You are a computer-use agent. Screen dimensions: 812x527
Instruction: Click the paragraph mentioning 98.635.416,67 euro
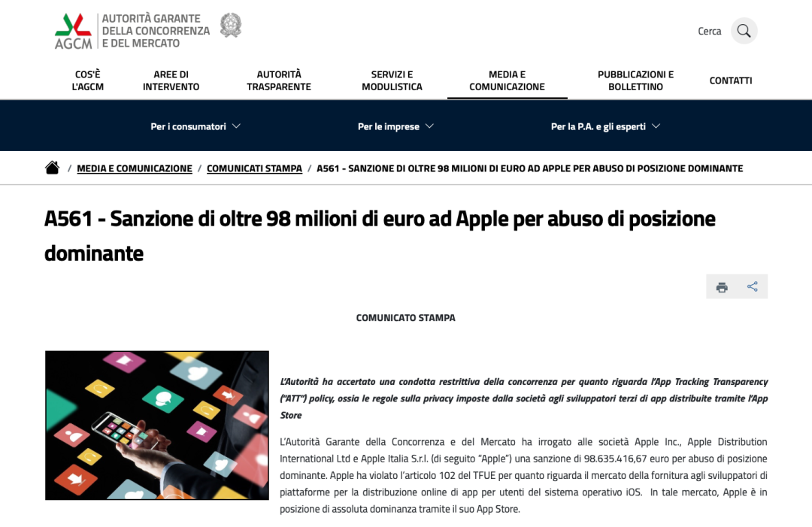(523, 475)
